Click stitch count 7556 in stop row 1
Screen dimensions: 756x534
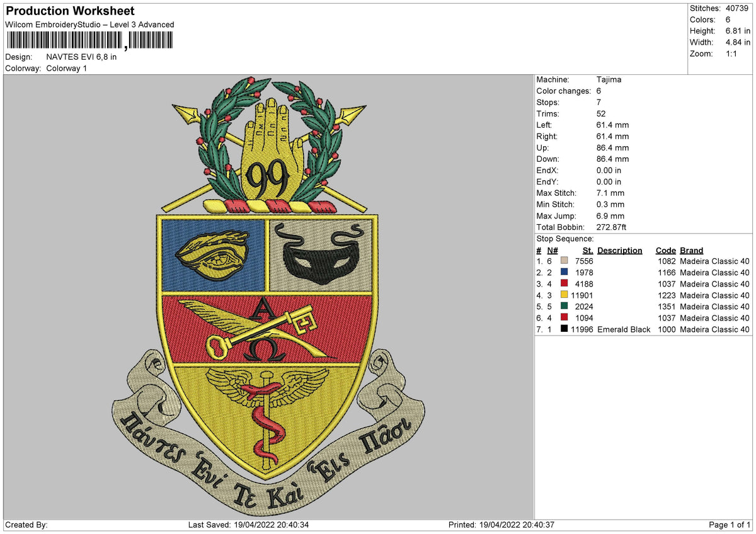tap(584, 261)
